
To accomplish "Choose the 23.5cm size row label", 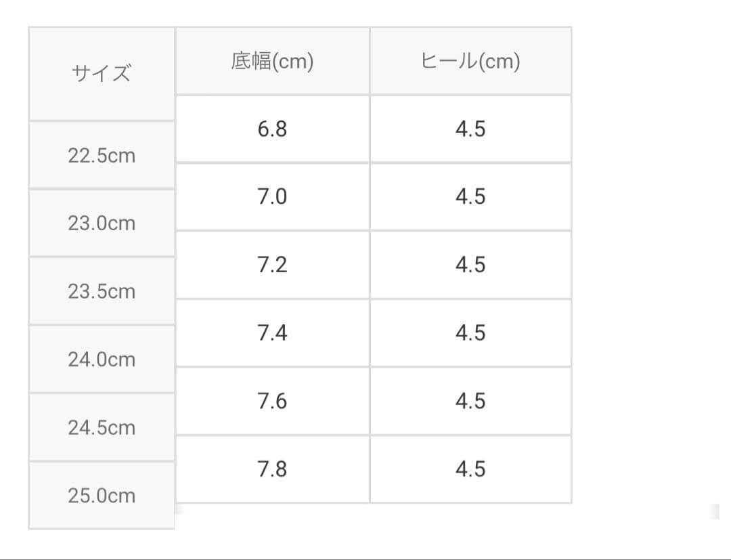I will pos(102,291).
